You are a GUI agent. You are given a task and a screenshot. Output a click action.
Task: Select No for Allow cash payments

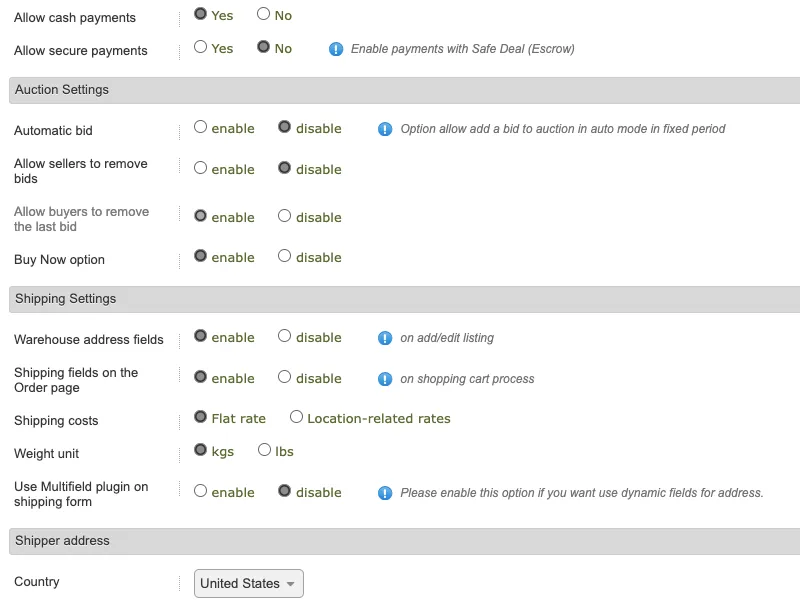click(263, 14)
